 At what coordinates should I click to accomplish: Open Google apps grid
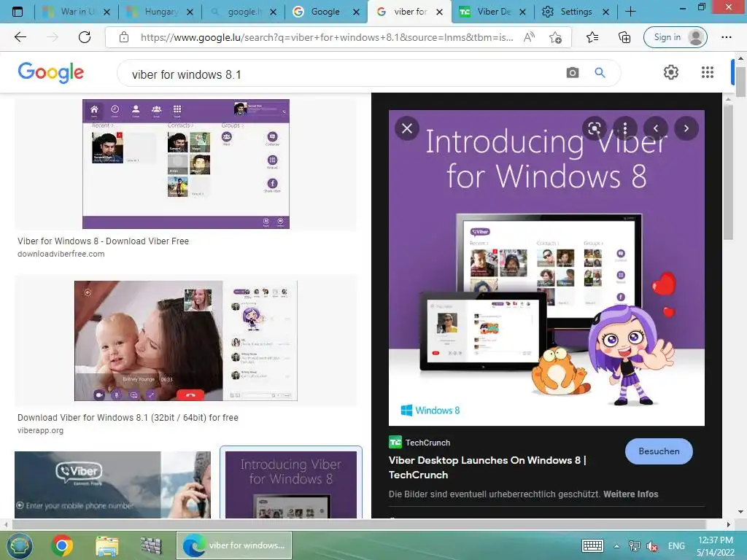(708, 72)
